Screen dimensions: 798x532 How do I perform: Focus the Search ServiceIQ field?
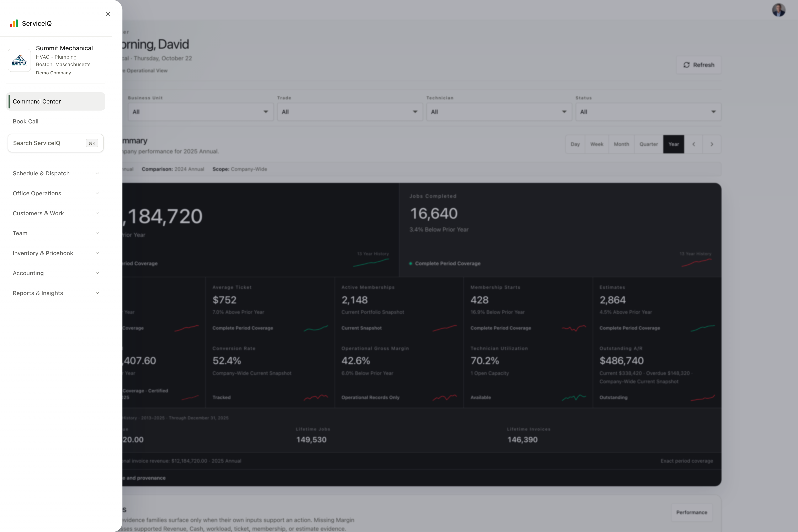coord(56,143)
